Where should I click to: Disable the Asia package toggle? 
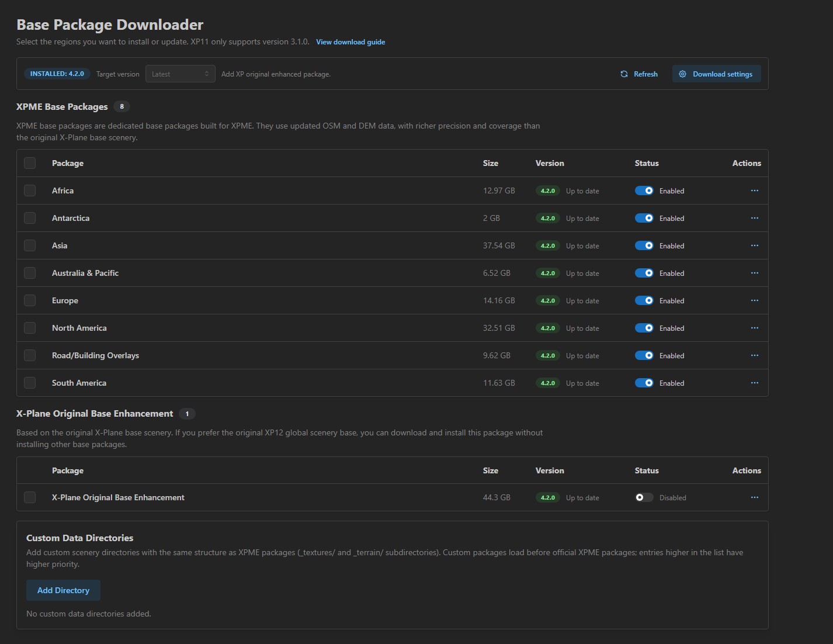(644, 245)
